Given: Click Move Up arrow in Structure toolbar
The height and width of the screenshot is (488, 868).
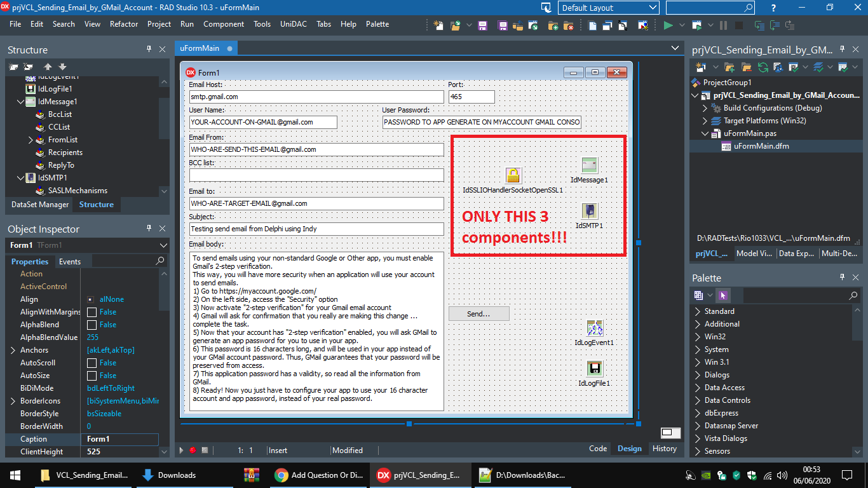Looking at the screenshot, I should pyautogui.click(x=48, y=67).
